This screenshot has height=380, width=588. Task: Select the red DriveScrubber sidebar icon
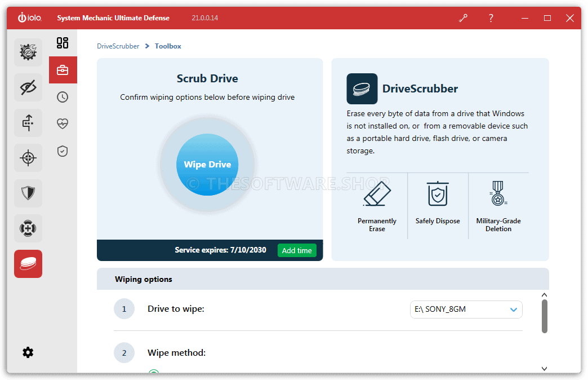[28, 264]
